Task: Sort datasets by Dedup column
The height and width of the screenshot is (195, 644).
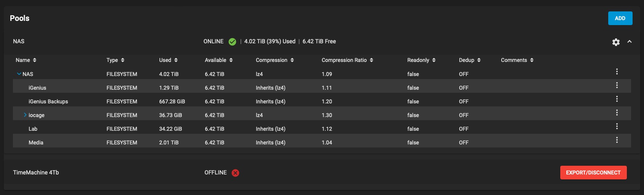Action: point(470,60)
